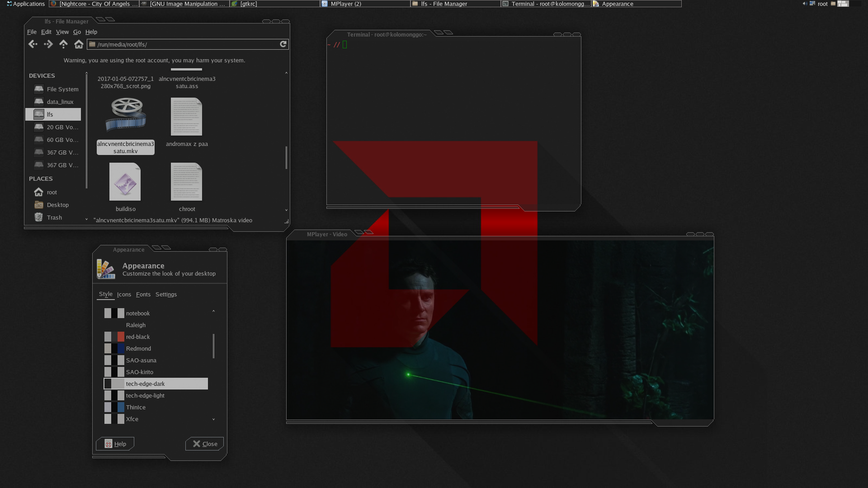868x488 pixels.
Task: Select the buildiso file icon
Action: coord(125,182)
